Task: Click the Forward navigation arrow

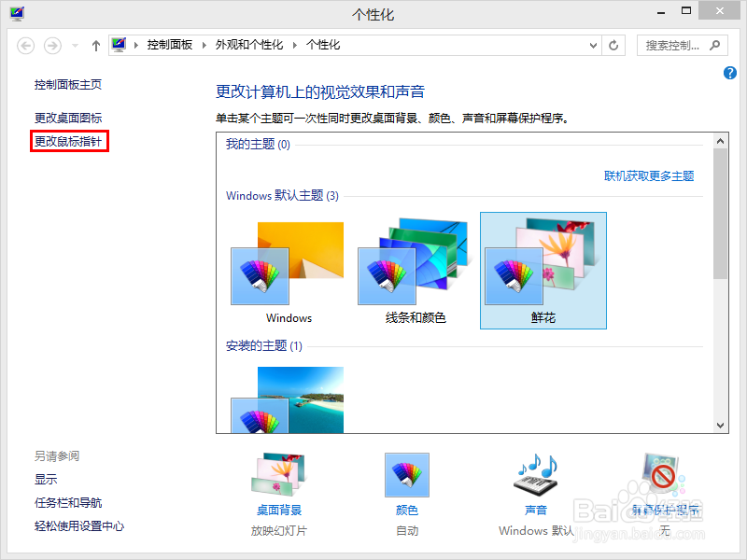Action: tap(52, 46)
